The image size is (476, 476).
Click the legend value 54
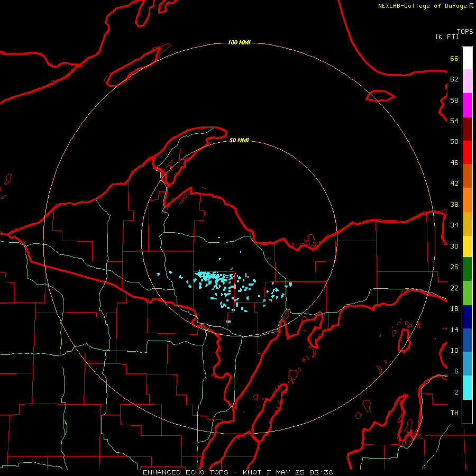click(x=454, y=121)
